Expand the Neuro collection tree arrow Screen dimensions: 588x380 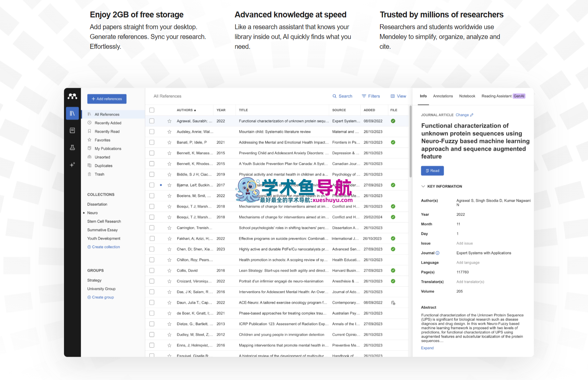(x=84, y=213)
